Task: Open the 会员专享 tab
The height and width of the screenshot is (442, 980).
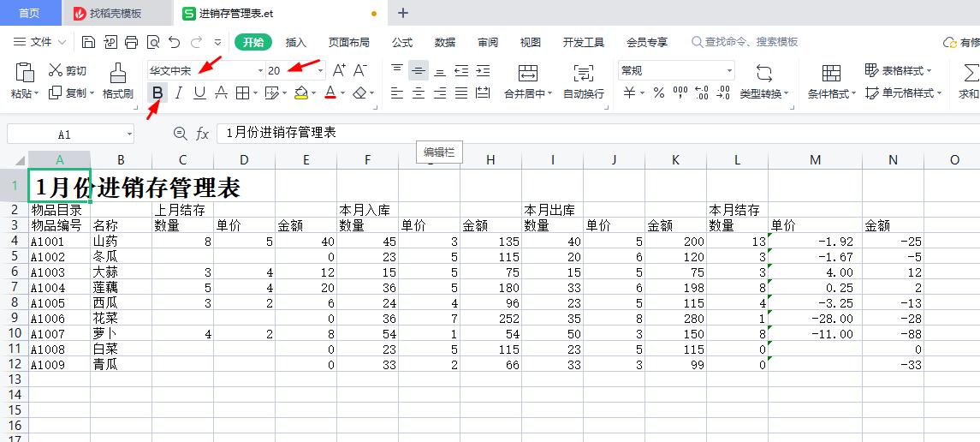Action: tap(647, 42)
